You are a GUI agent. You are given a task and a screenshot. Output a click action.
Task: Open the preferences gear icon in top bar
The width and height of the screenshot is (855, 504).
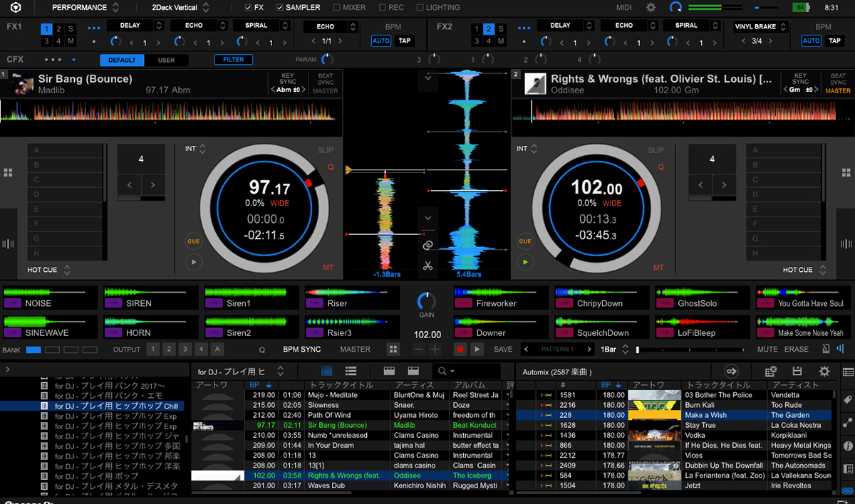[x=651, y=7]
